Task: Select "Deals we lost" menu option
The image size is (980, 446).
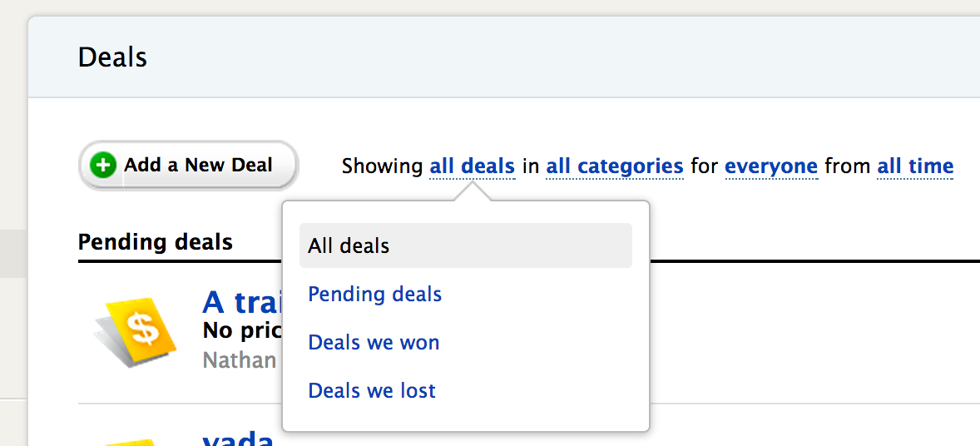Action: point(371,391)
